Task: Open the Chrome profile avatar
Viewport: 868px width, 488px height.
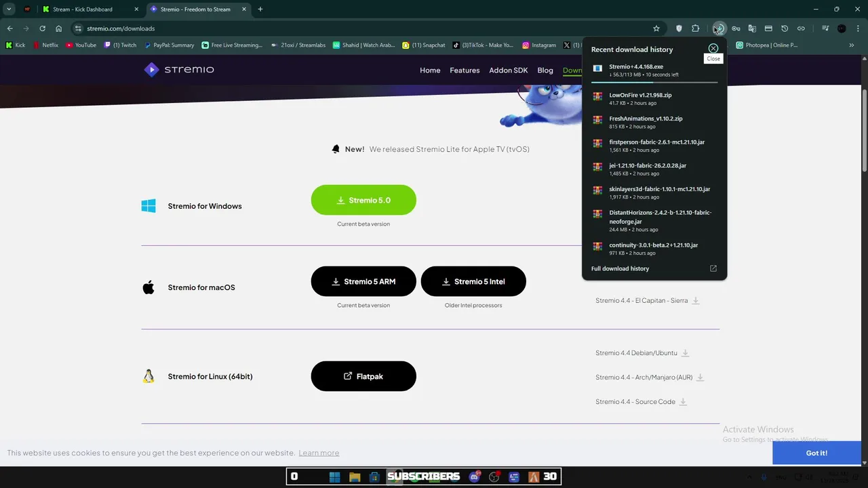Action: (x=842, y=28)
